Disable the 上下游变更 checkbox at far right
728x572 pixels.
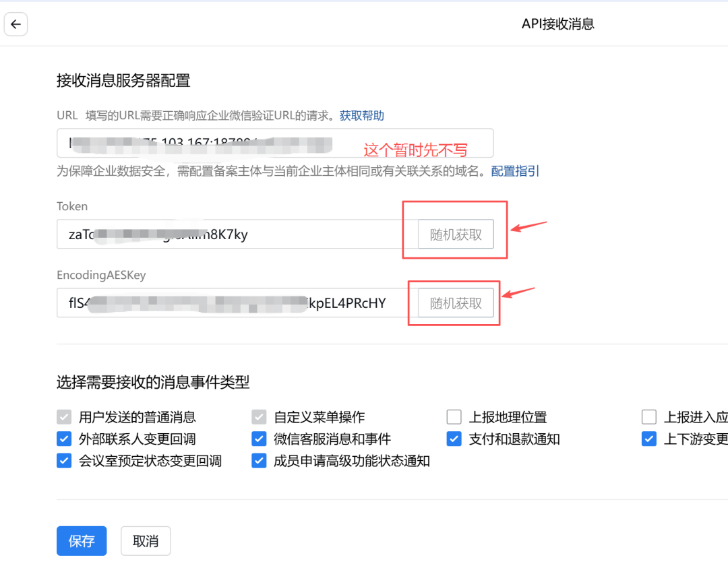click(x=648, y=439)
